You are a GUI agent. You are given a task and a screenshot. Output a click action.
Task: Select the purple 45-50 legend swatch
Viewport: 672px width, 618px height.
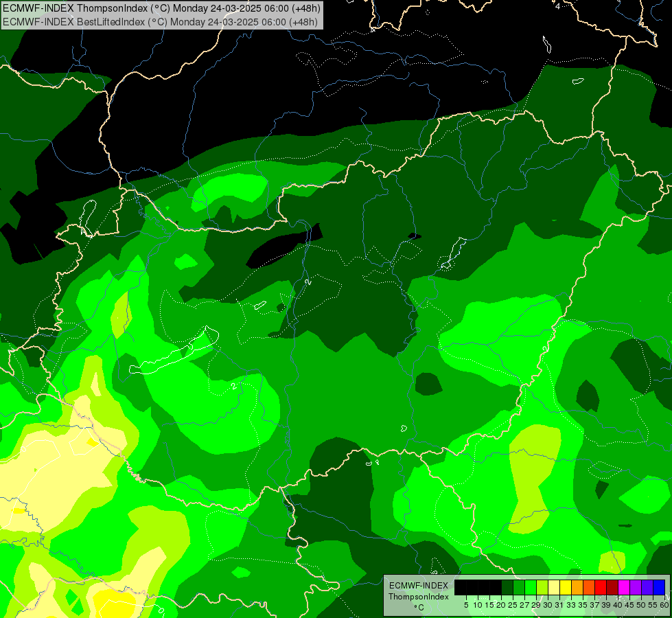tap(636, 587)
